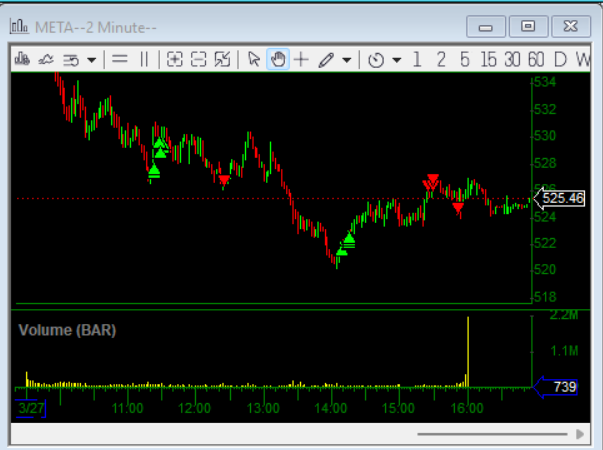Select the vertical lines tool
603x450 pixels.
tap(144, 59)
